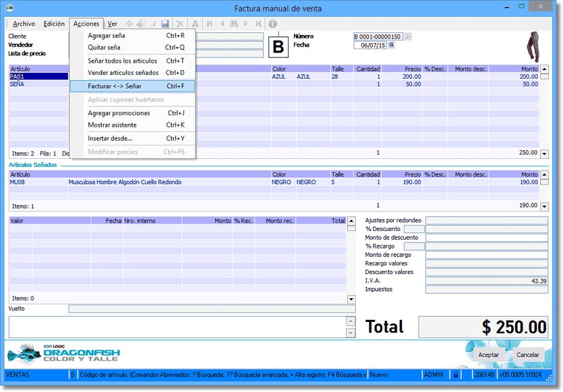Screen dimensions: 563x392
Task: Expand the dropdown arrow beside 250.00 items total
Action: 544,154
